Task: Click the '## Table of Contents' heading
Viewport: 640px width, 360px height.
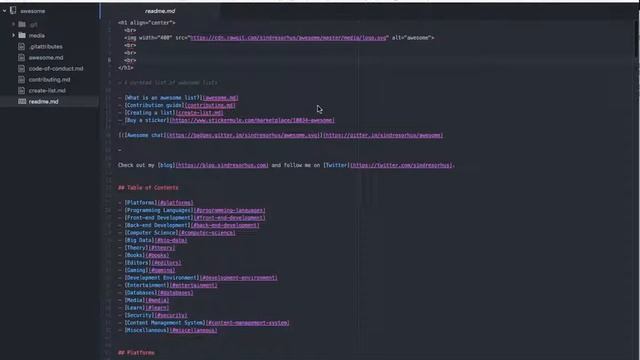Action: tap(148, 188)
